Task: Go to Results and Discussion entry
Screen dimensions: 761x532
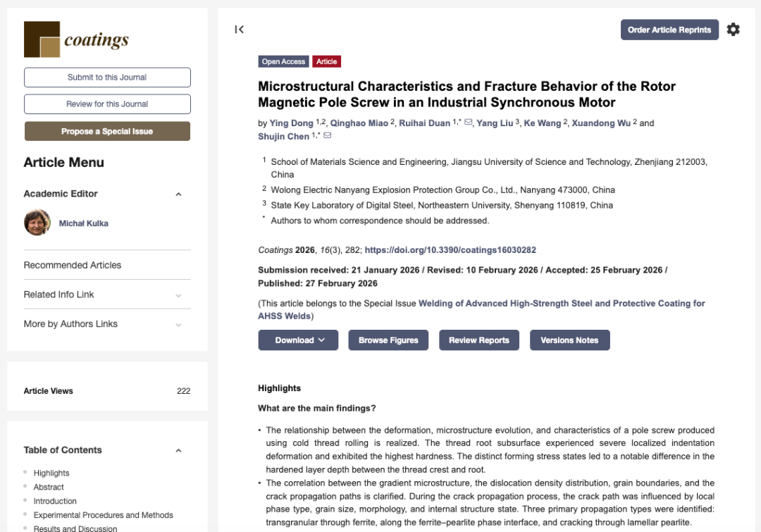Action: [x=75, y=528]
